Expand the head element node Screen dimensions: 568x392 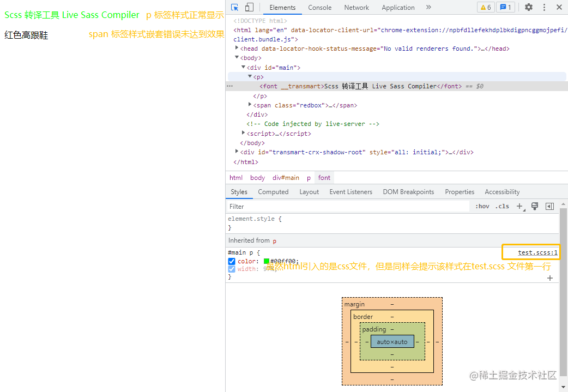(x=237, y=48)
